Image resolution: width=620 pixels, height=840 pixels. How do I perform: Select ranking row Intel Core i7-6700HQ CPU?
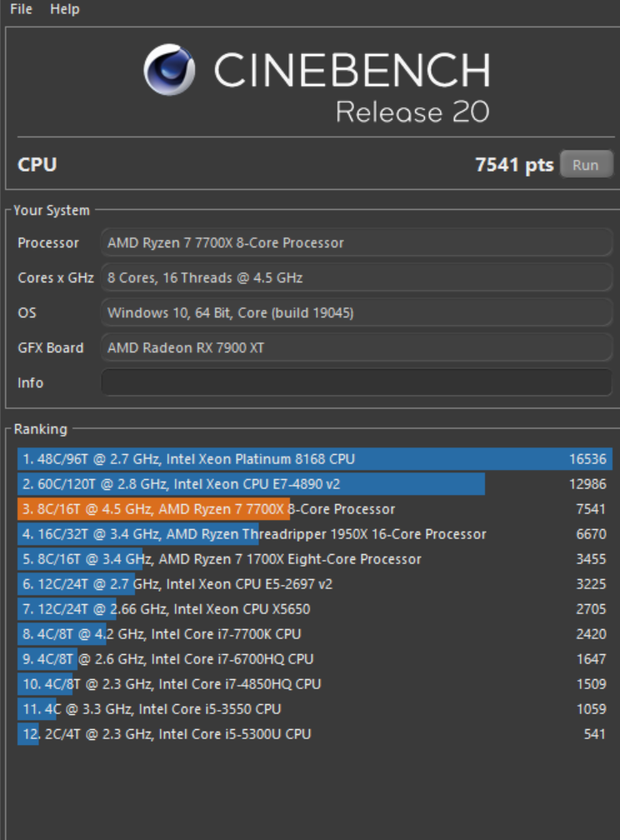coord(314,659)
